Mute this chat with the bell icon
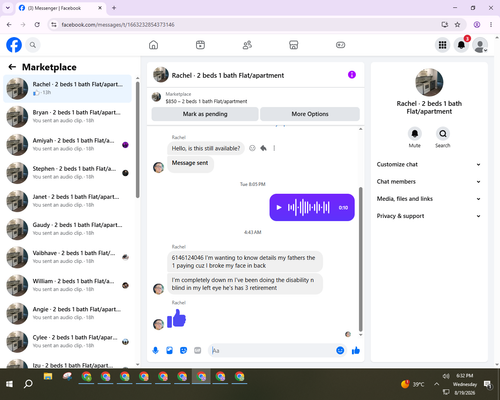Screen dimensions: 500x400 pos(415,134)
